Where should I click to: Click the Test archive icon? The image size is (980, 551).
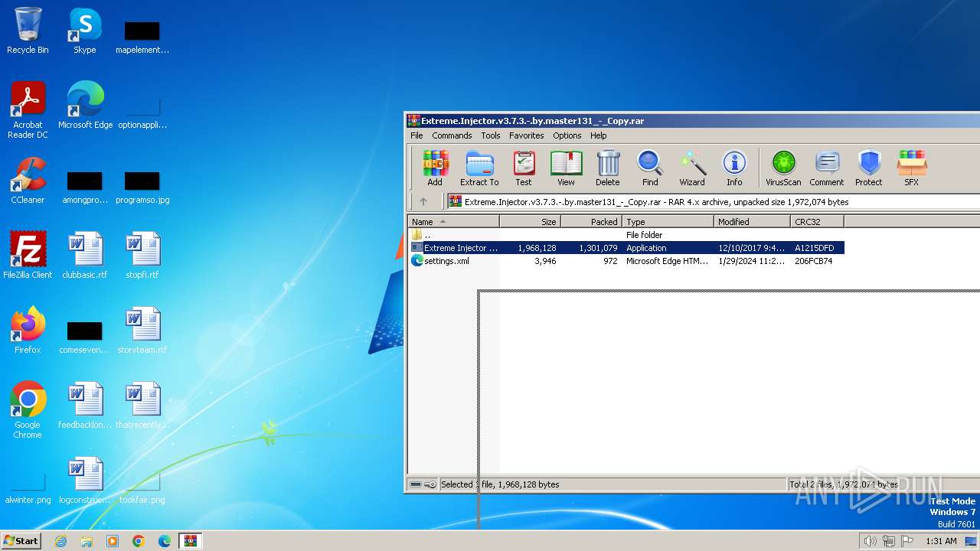524,168
